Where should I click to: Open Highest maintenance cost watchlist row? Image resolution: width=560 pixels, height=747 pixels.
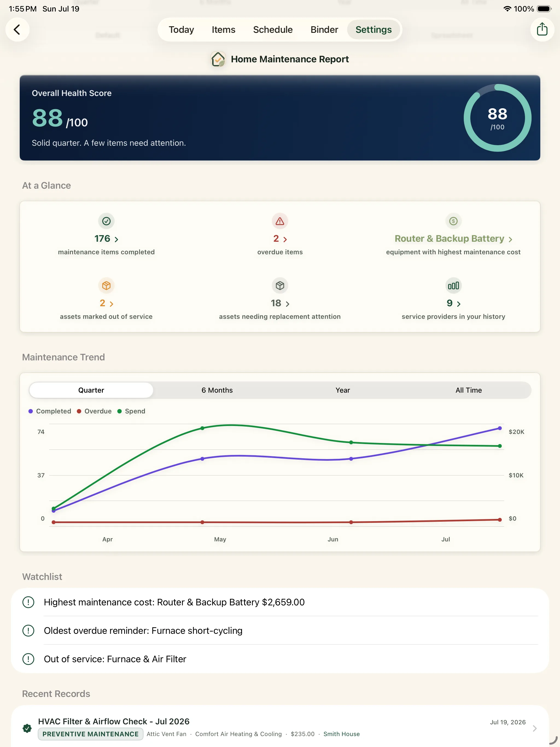[x=280, y=602]
